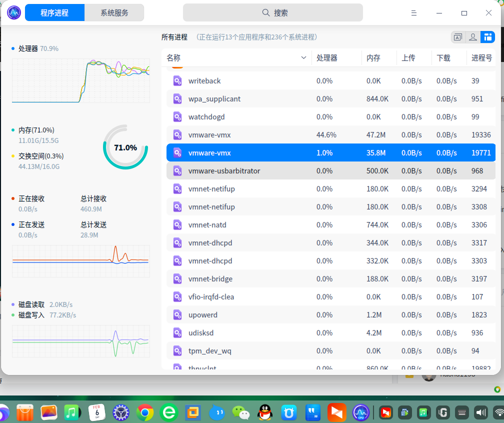504x423 pixels.
Task: Click the vmnet-natd process icon
Action: pos(177,225)
